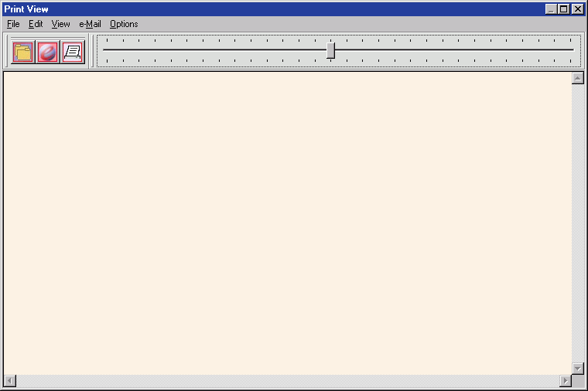Click the zoom slider thumb

(330, 50)
